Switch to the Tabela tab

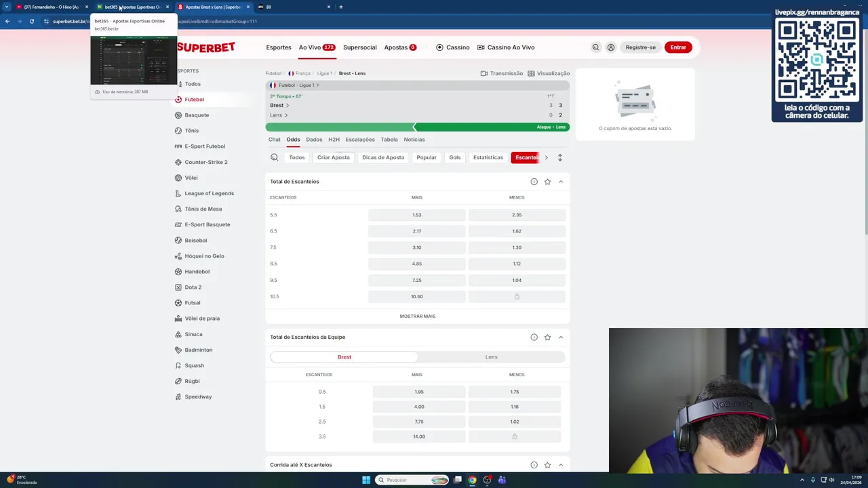coord(389,140)
